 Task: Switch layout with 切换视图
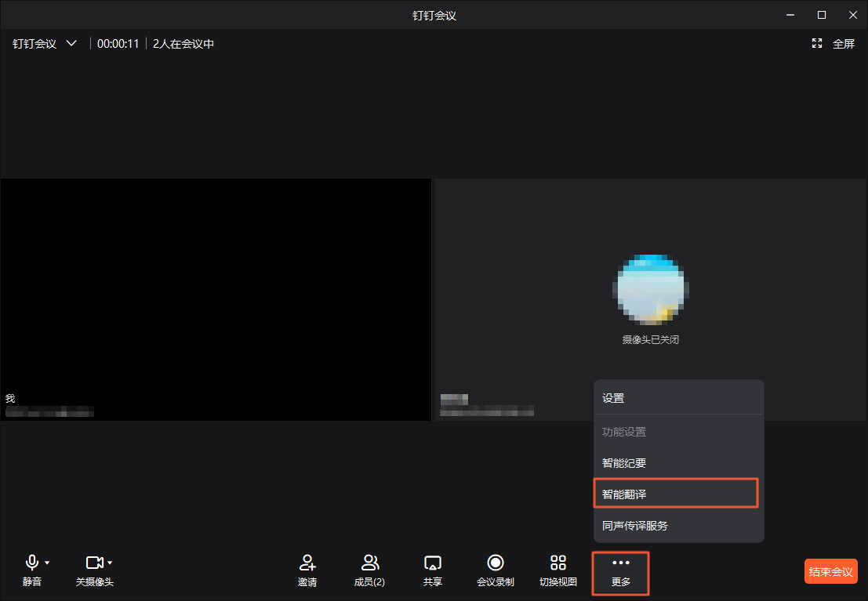point(558,570)
